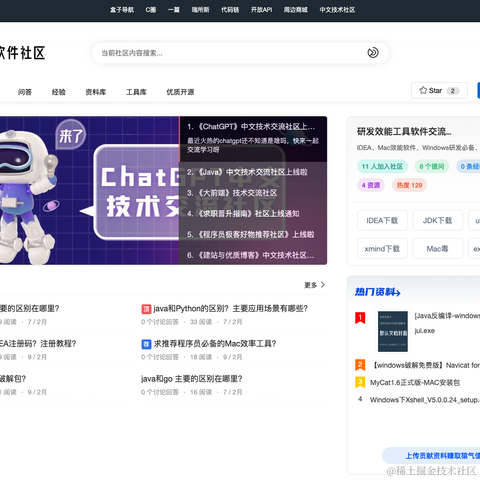Click the 研发效能工具软件交流 community title
Image resolution: width=480 pixels, height=480 pixels.
[404, 132]
